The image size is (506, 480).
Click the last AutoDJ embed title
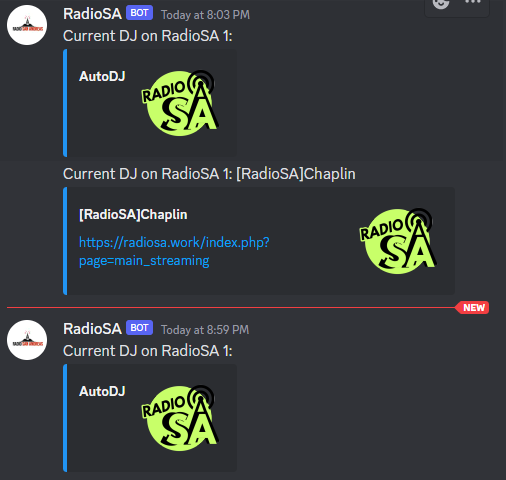point(102,391)
